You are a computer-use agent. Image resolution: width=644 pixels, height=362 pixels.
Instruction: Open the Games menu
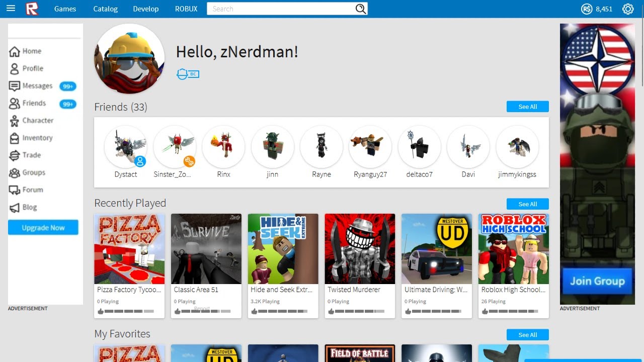(65, 9)
